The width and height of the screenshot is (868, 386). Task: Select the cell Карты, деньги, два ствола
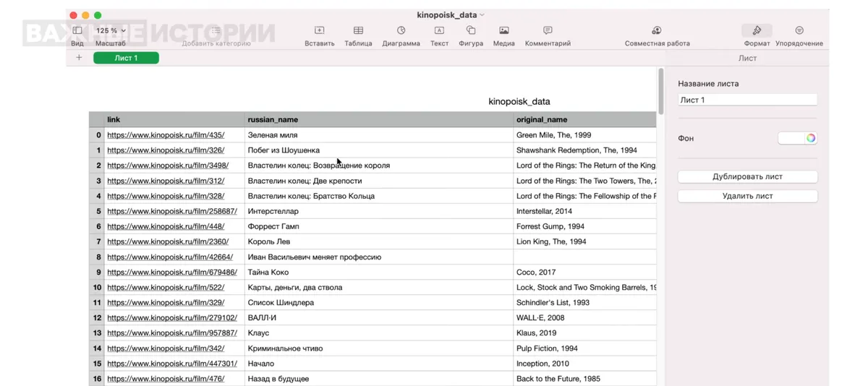[379, 288]
